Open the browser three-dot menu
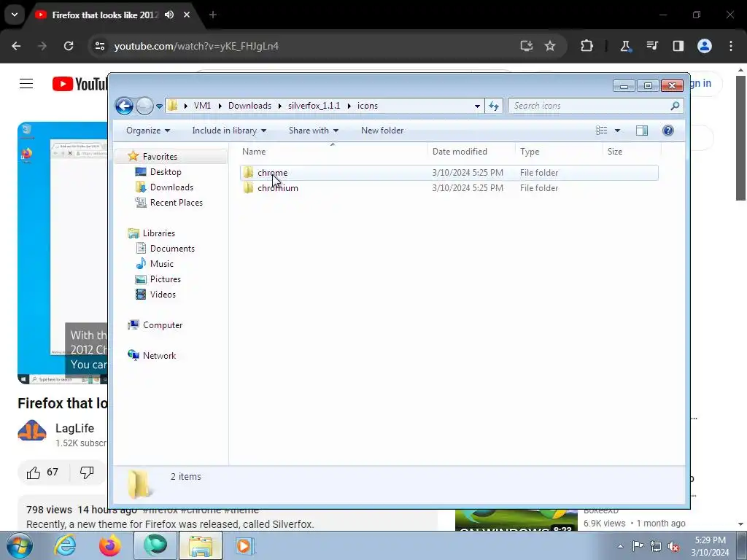The width and height of the screenshot is (747, 560). tap(731, 46)
